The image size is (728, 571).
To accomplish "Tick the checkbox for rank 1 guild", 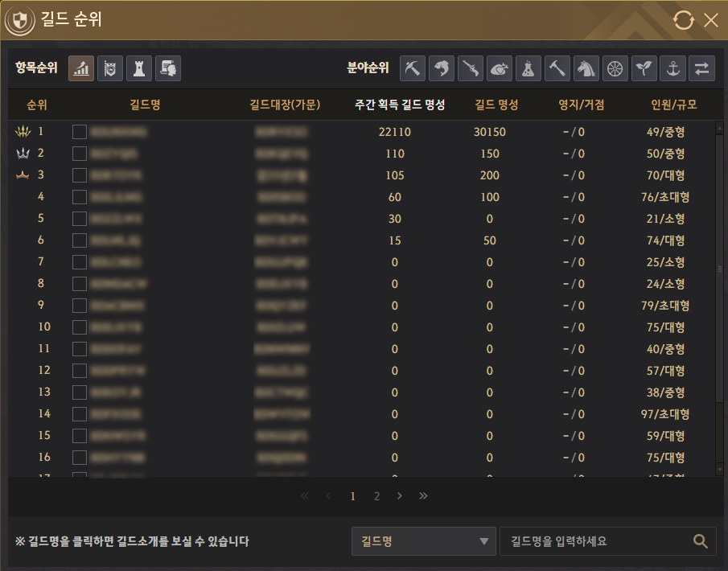I will [80, 132].
